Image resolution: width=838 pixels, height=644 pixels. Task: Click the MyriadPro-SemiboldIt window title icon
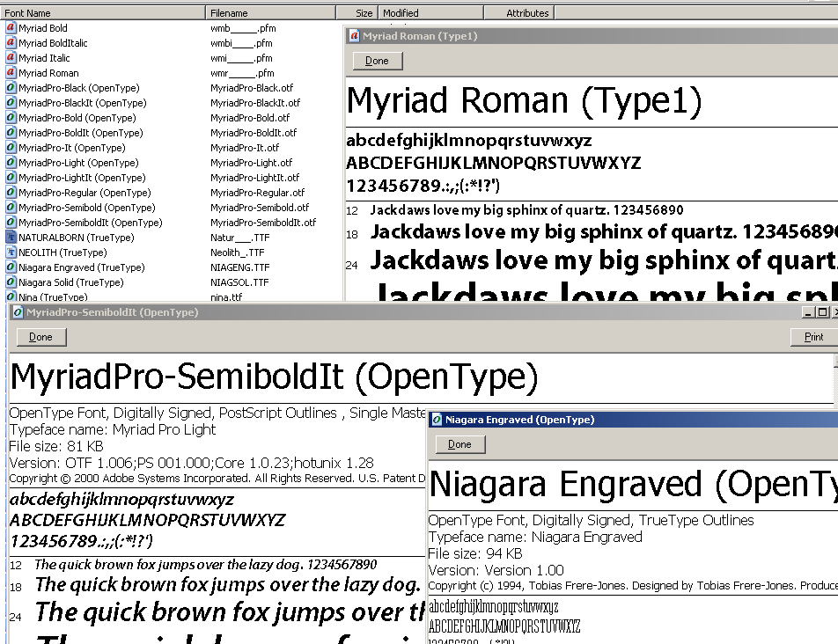click(18, 312)
